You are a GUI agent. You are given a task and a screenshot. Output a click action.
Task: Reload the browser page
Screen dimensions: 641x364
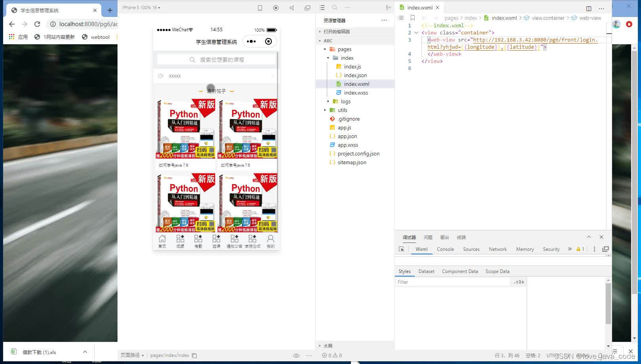pos(37,24)
